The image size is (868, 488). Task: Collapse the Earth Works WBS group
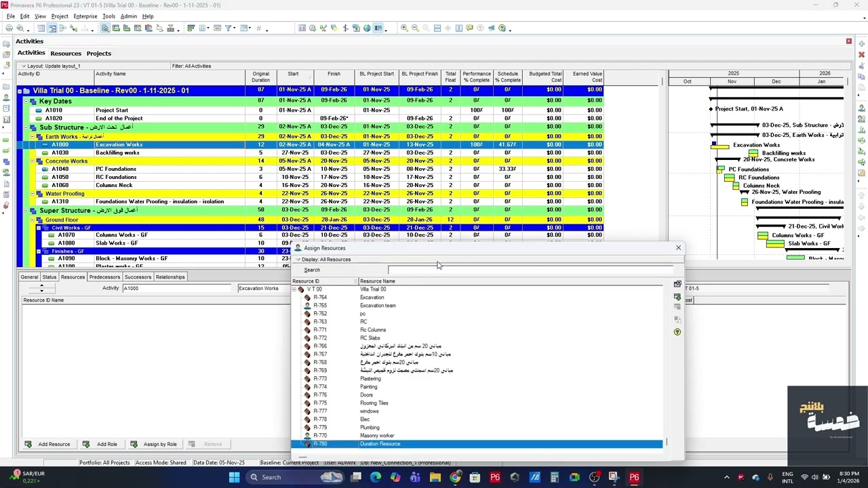pyautogui.click(x=32, y=137)
